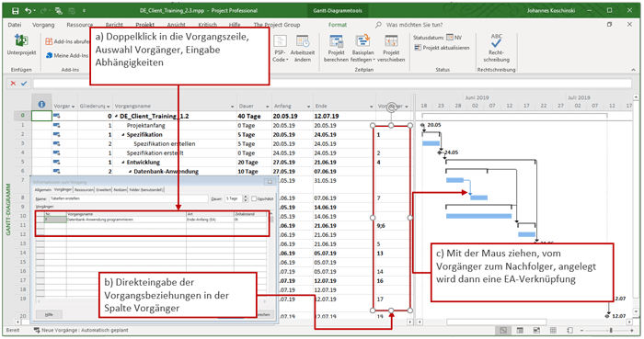
Task: Click the Save icon in title bar
Action: 15,11
